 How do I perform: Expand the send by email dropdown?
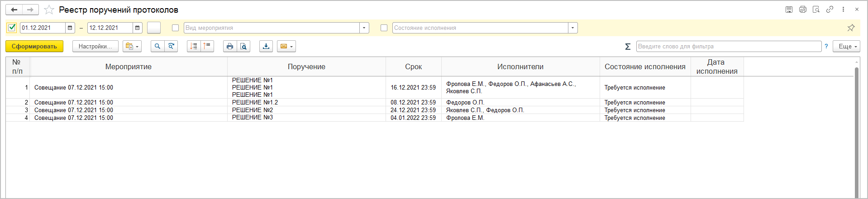coord(286,46)
